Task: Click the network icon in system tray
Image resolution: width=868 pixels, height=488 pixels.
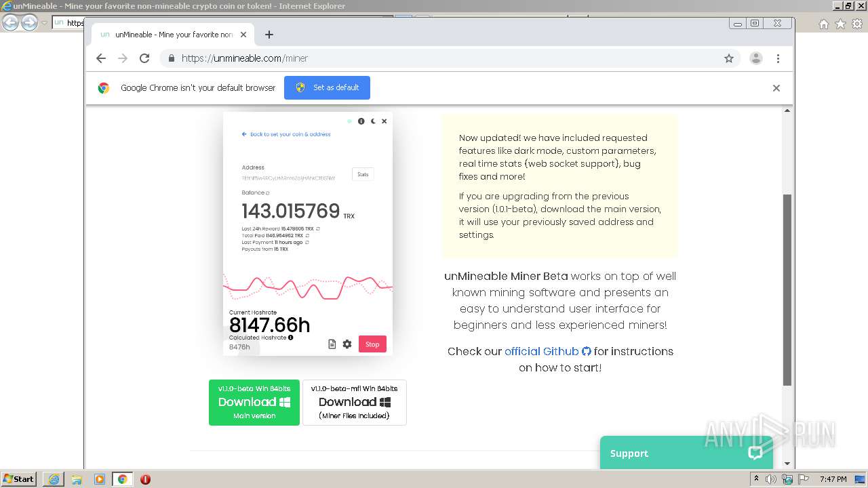Action: tap(787, 479)
